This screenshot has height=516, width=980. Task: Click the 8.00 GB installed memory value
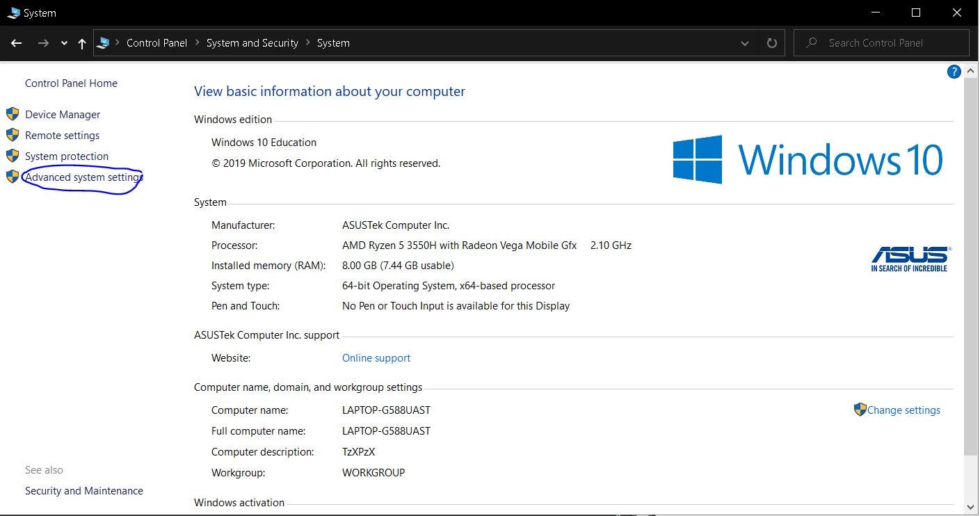tap(398, 266)
